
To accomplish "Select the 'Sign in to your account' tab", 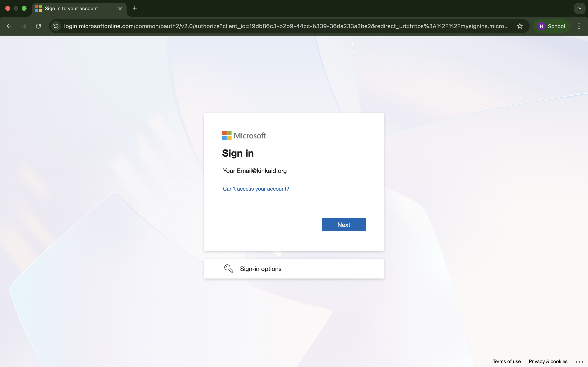I will [71, 9].
